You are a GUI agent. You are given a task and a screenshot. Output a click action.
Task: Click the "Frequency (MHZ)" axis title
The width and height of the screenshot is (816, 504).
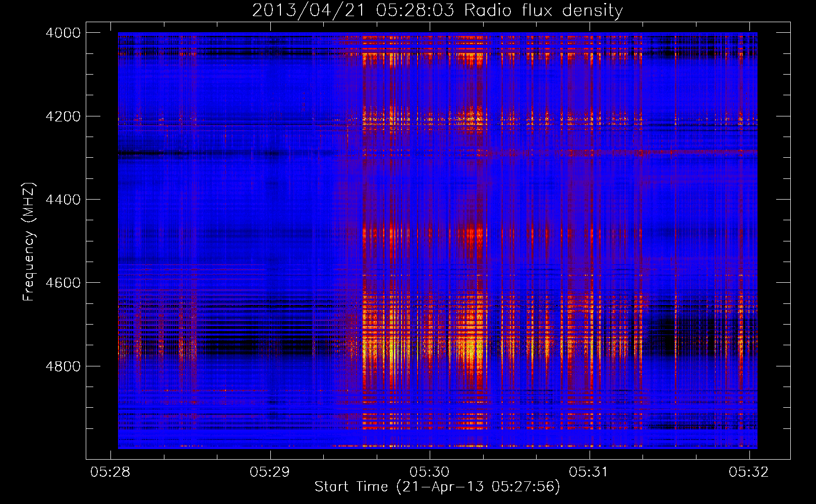pos(29,242)
